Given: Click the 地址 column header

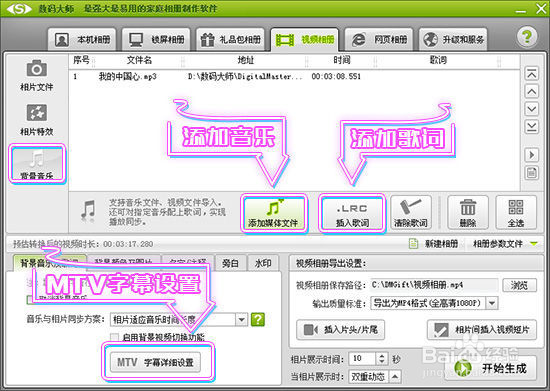Looking at the screenshot, I should (x=246, y=60).
